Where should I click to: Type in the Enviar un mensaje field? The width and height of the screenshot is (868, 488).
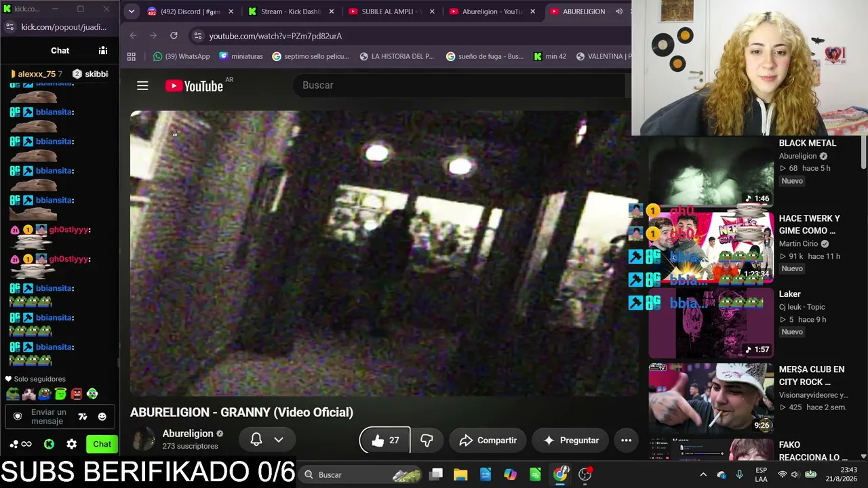[47, 417]
